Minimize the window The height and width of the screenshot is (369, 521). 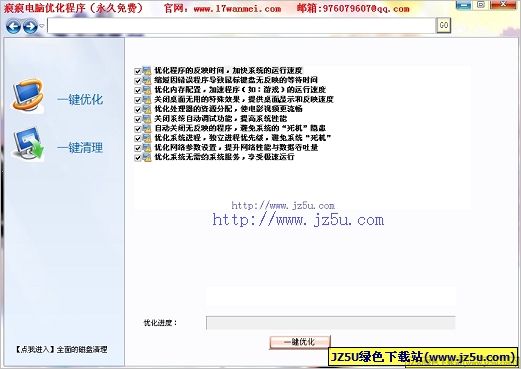(463, 5)
